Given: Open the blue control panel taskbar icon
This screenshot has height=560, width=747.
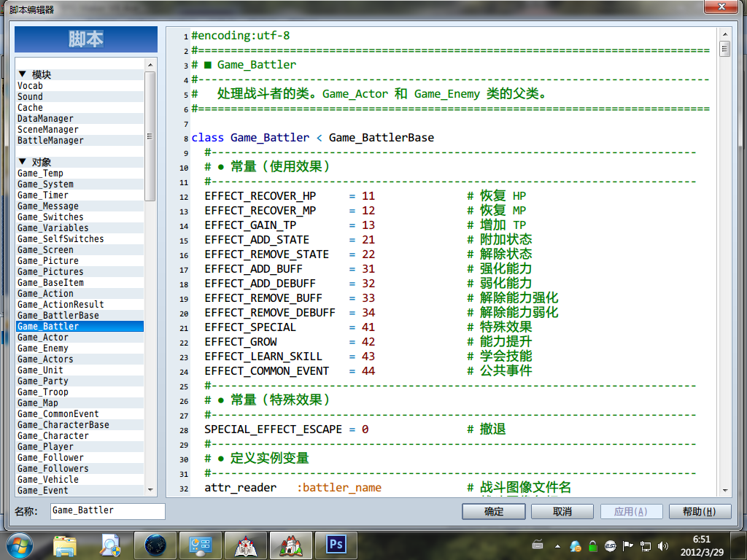Looking at the screenshot, I should (200, 545).
